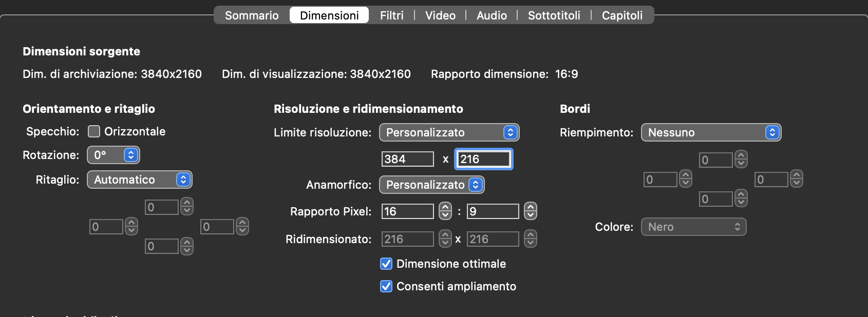Click the Ridimensionato height stepper
This screenshot has width=868, height=317.
click(x=531, y=239)
